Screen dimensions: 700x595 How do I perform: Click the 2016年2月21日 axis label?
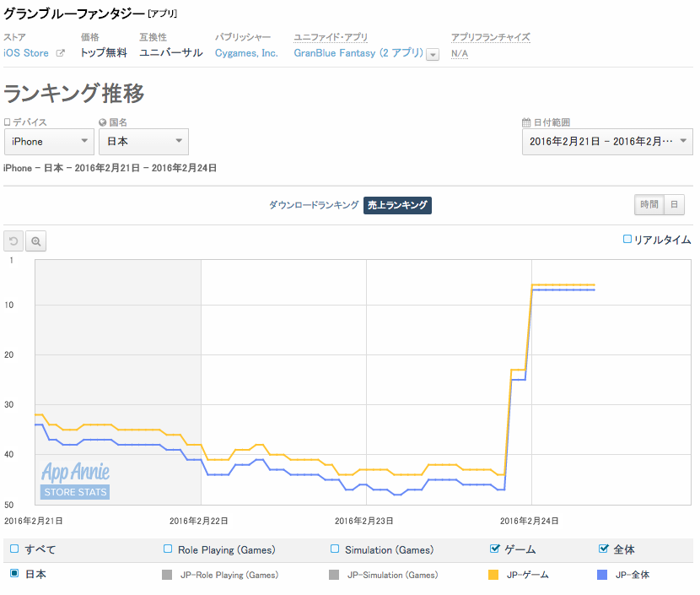click(34, 521)
